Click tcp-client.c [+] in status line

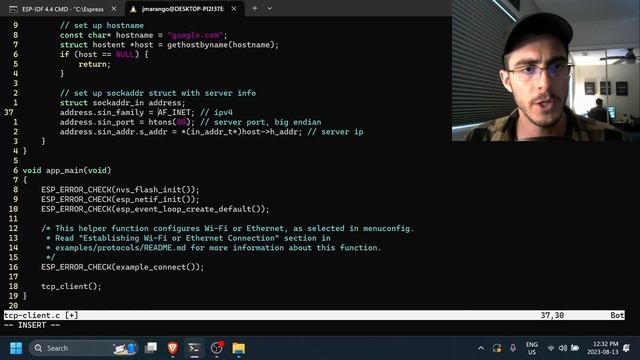[x=41, y=315]
